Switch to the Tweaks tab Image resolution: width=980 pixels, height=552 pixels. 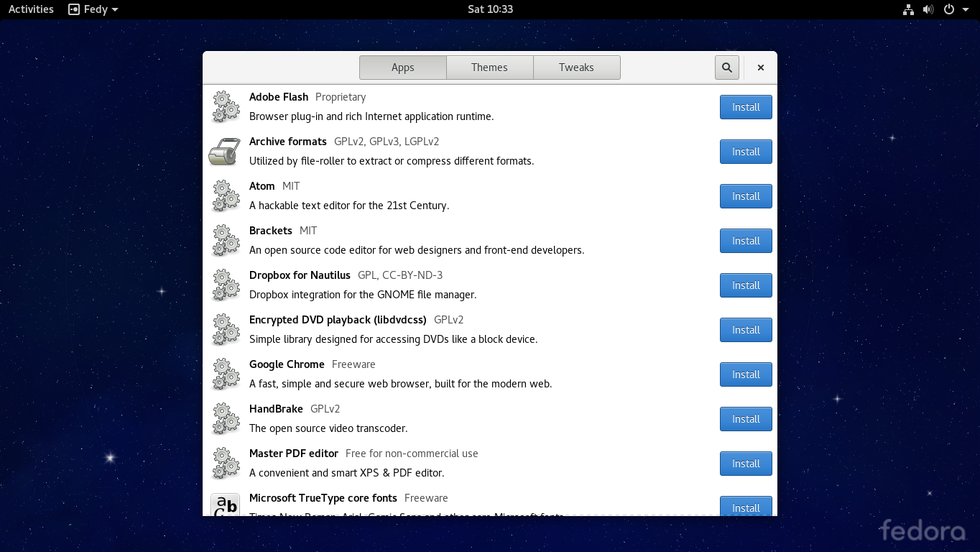(x=577, y=68)
